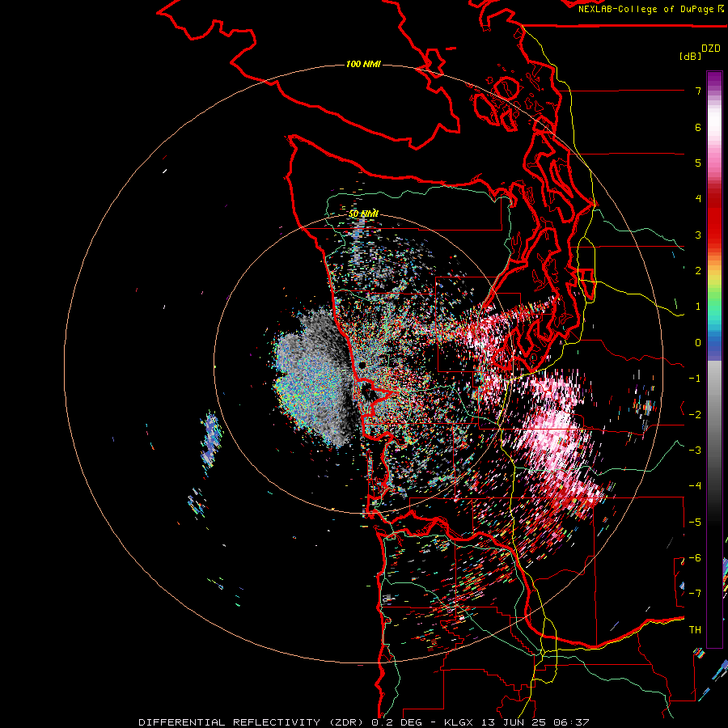The image size is (728, 728).
Task: Click the 3 value on color scale
Action: coord(698,235)
